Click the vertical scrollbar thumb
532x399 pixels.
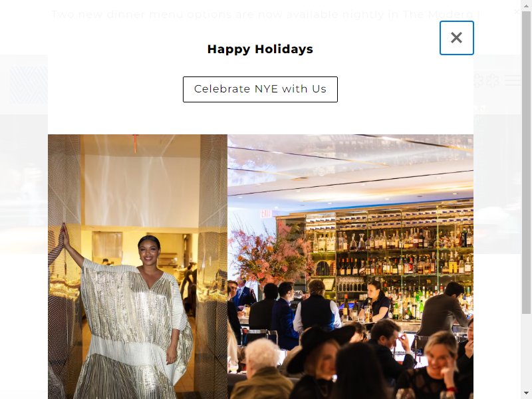[x=526, y=162]
